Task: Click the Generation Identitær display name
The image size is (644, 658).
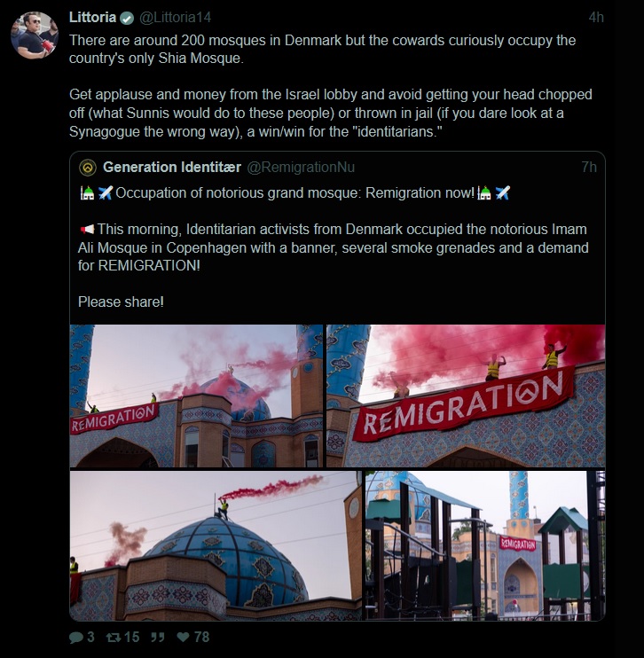Action: [172, 168]
